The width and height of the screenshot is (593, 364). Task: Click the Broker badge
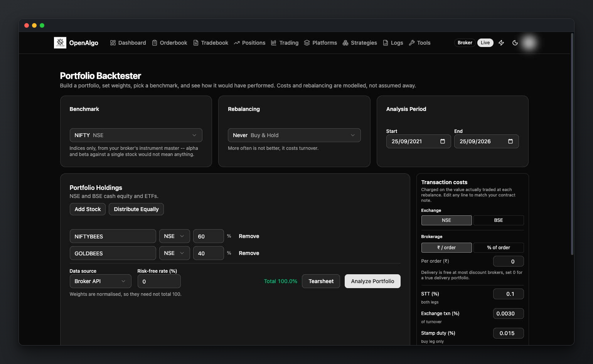pos(465,43)
